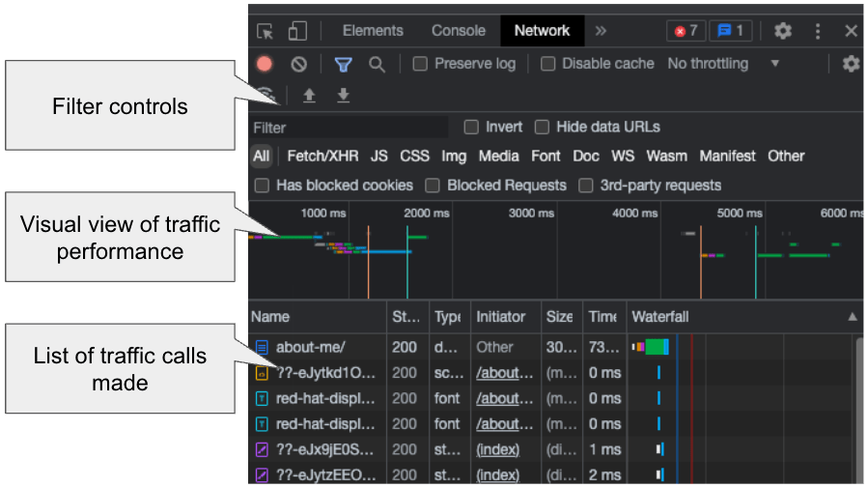Toggle the filter funnel icon
Image resolution: width=868 pixels, height=488 pixels.
(343, 64)
